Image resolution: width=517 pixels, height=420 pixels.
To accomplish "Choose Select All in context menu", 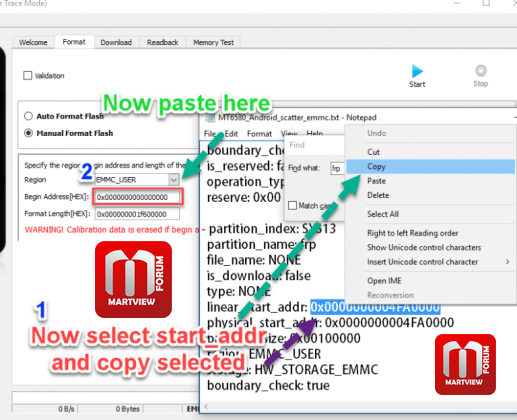I will point(430,214).
